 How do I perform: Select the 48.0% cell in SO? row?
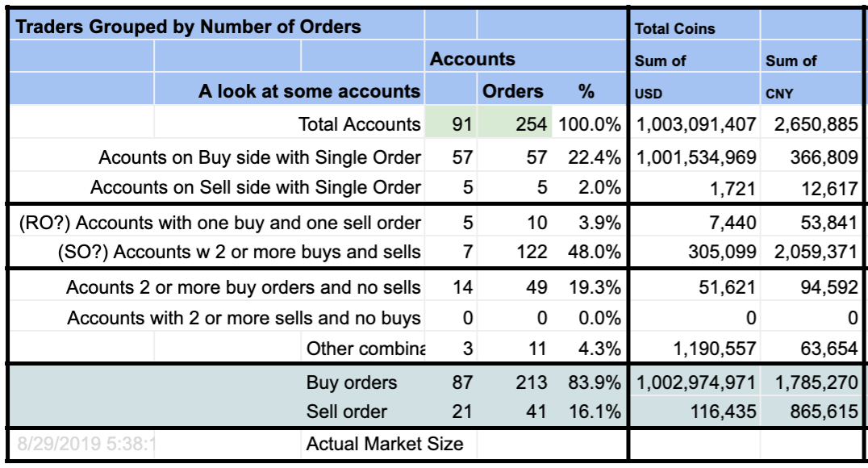pos(589,252)
